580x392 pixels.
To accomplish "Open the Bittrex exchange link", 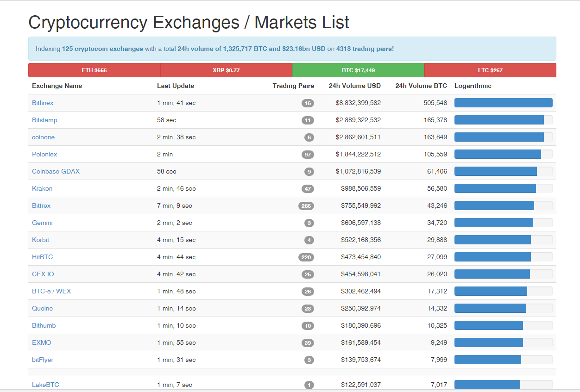I will (41, 205).
